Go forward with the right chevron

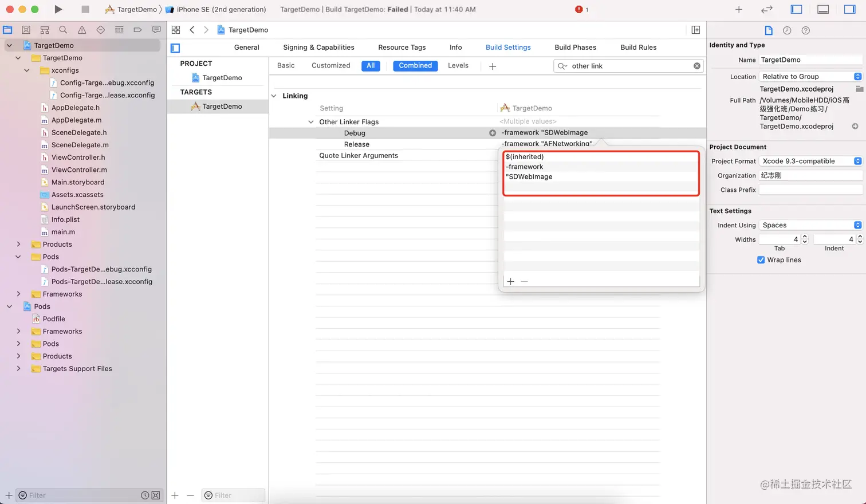pos(206,30)
